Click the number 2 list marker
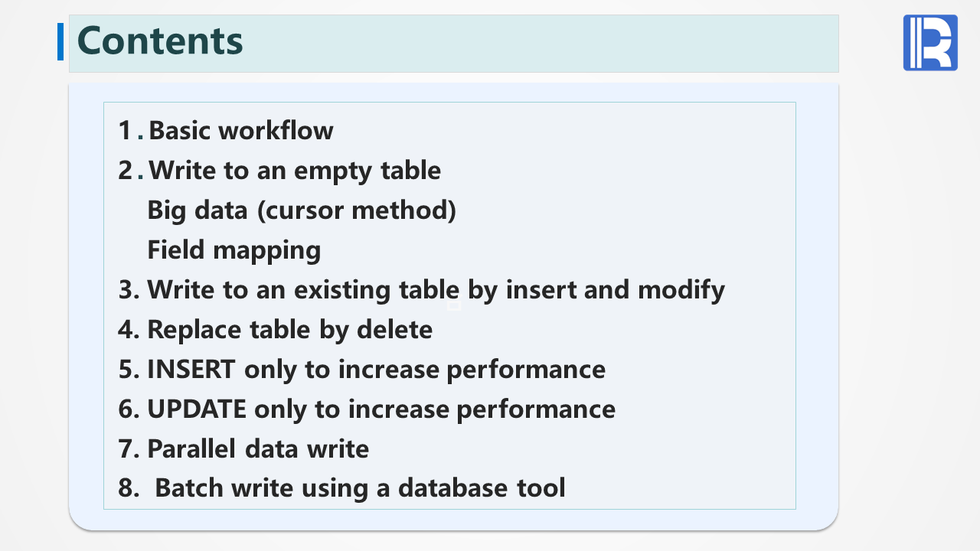Image resolution: width=980 pixels, height=551 pixels. [126, 170]
